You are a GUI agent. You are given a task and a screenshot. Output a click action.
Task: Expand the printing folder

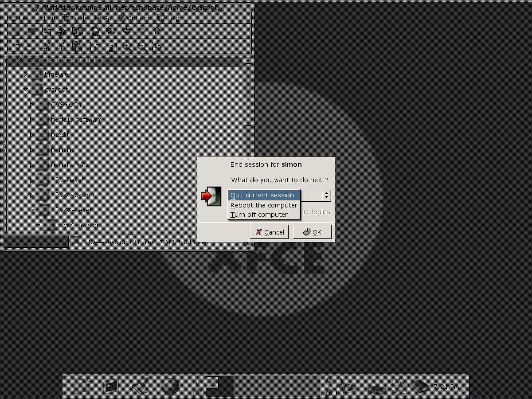31,150
